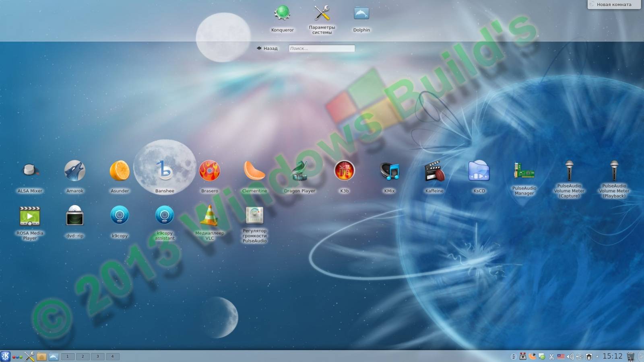Open the Clementine music player
Viewport: 644px width, 362px height.
tap(254, 177)
